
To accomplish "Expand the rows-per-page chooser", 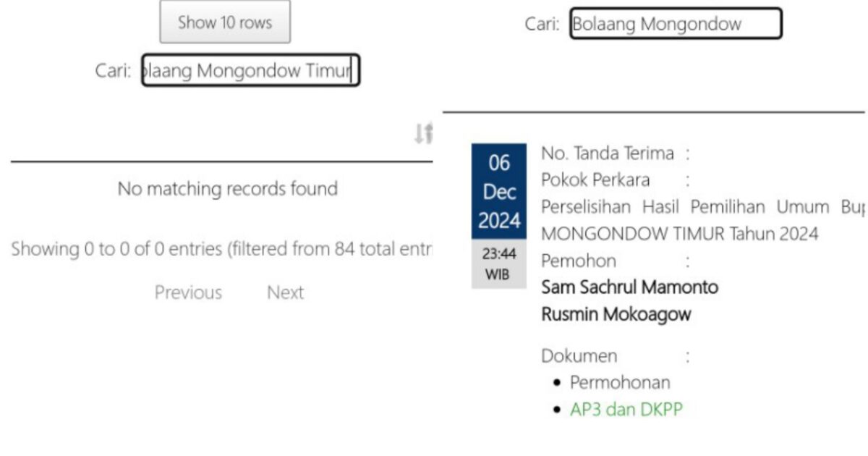I will pos(224,23).
